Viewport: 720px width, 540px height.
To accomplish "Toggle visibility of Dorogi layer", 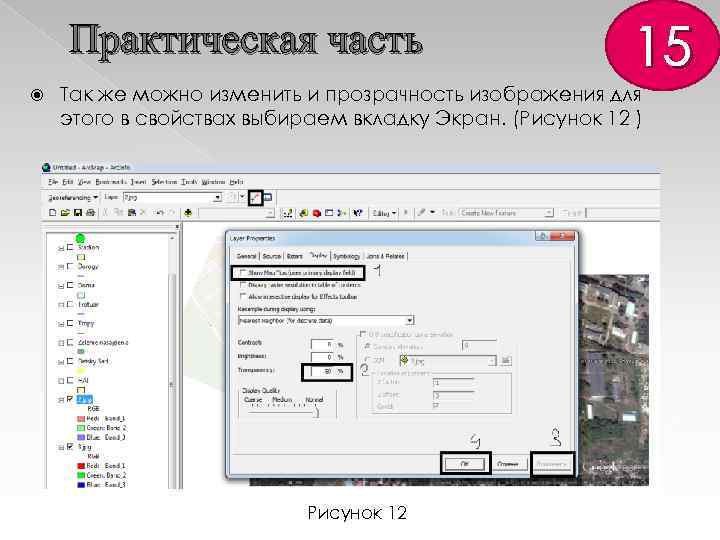I will point(70,266).
